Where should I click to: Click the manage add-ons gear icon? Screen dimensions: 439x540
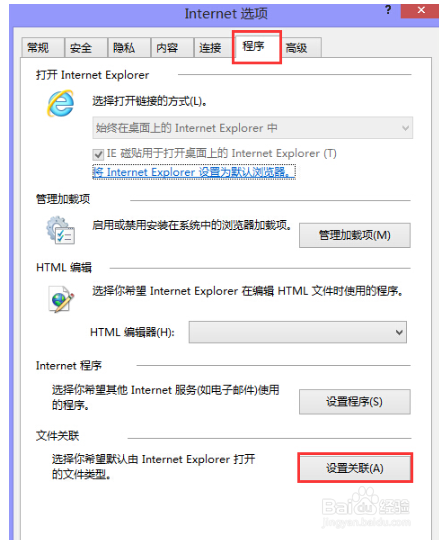pyautogui.click(x=61, y=230)
